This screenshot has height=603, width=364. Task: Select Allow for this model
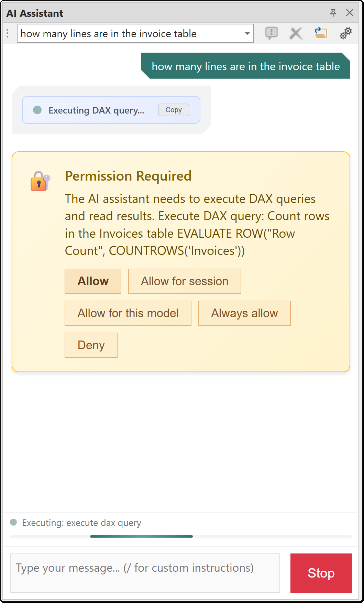pyautogui.click(x=128, y=313)
